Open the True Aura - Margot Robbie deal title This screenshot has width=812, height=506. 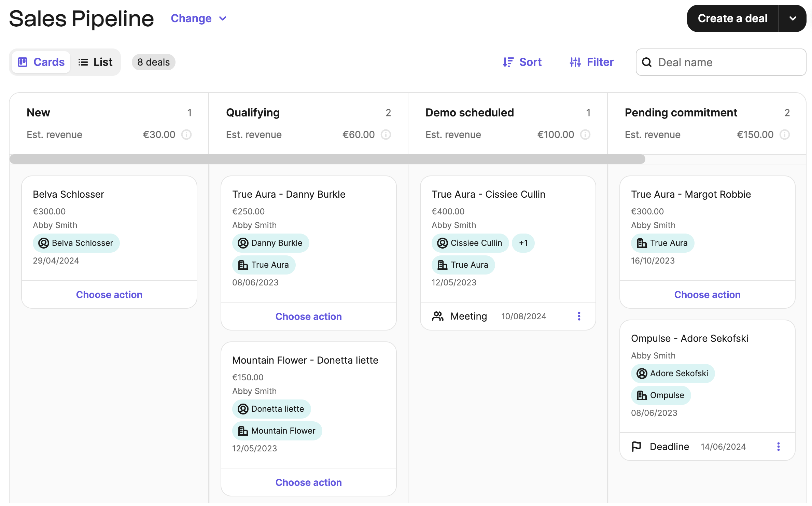[x=691, y=194]
